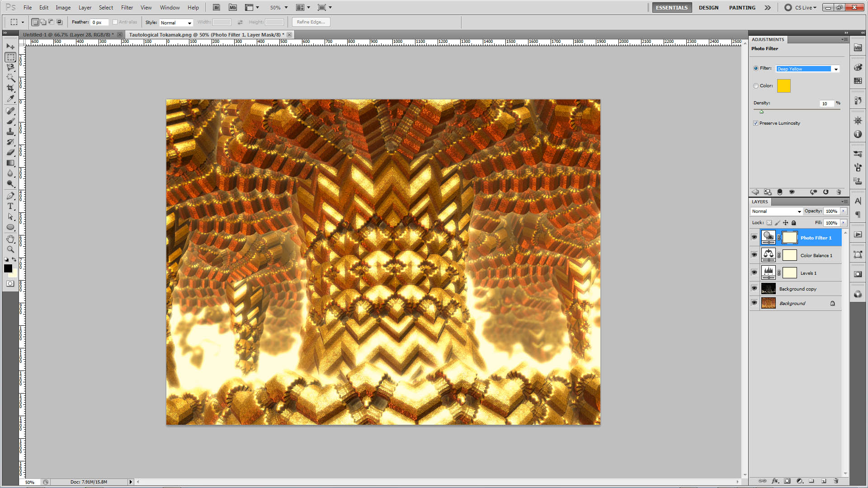The width and height of the screenshot is (868, 488).
Task: Open the marquee Style dropdown
Action: [x=176, y=23]
